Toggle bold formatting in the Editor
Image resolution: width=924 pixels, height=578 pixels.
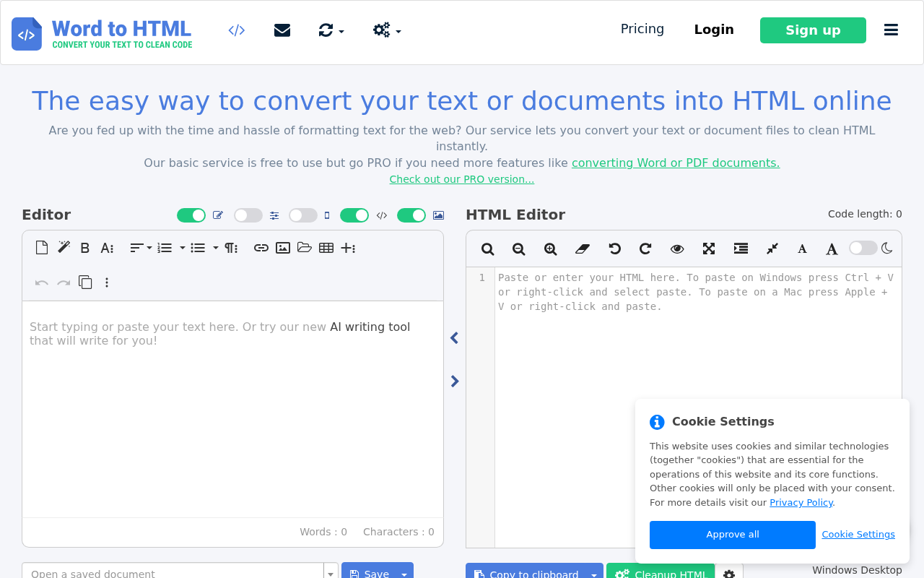(x=85, y=248)
